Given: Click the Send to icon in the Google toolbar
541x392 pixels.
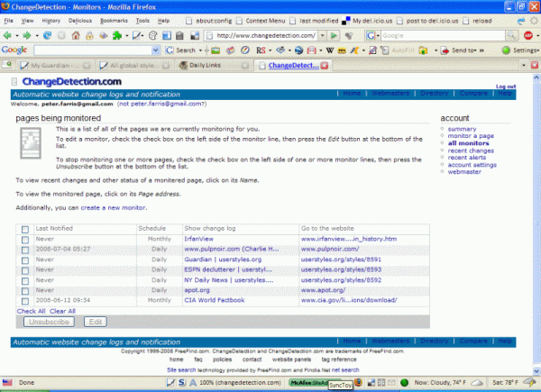Looking at the screenshot, I should coord(445,50).
